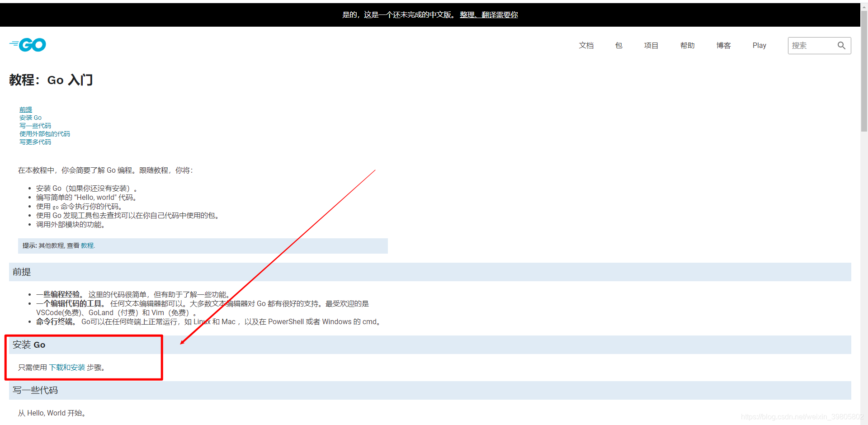Click bullet 编写简单的 "Hello, world" 代码
868x425 pixels.
(x=87, y=198)
